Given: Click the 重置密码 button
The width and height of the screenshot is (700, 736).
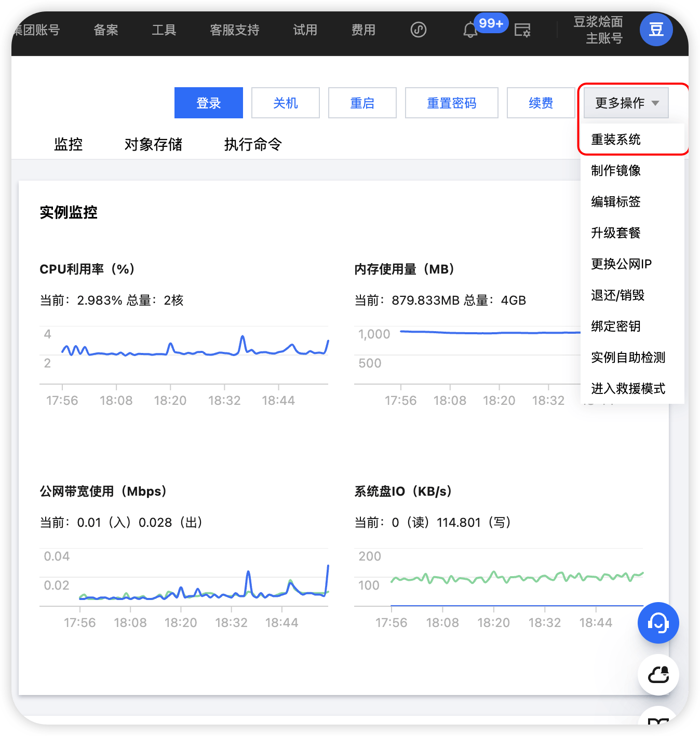Looking at the screenshot, I should 451,103.
